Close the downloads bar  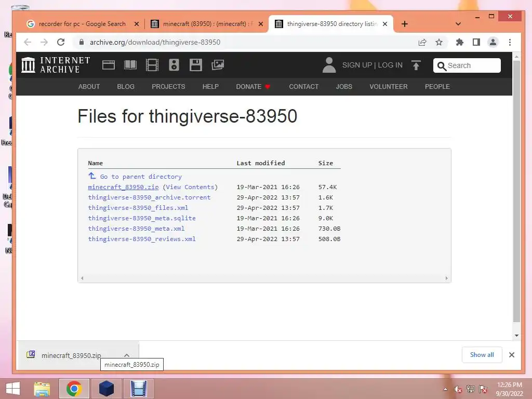(x=512, y=354)
